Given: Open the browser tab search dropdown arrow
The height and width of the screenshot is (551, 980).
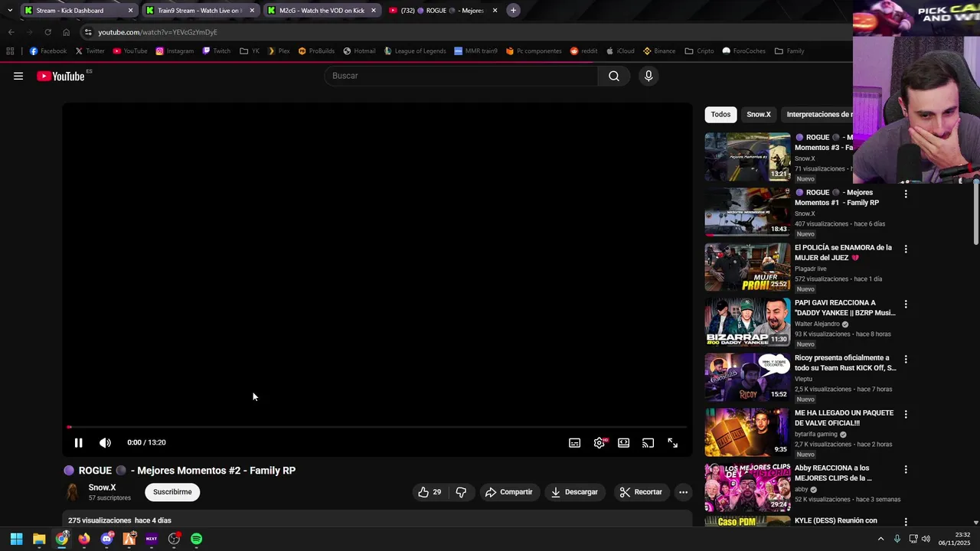Looking at the screenshot, I should pyautogui.click(x=10, y=11).
